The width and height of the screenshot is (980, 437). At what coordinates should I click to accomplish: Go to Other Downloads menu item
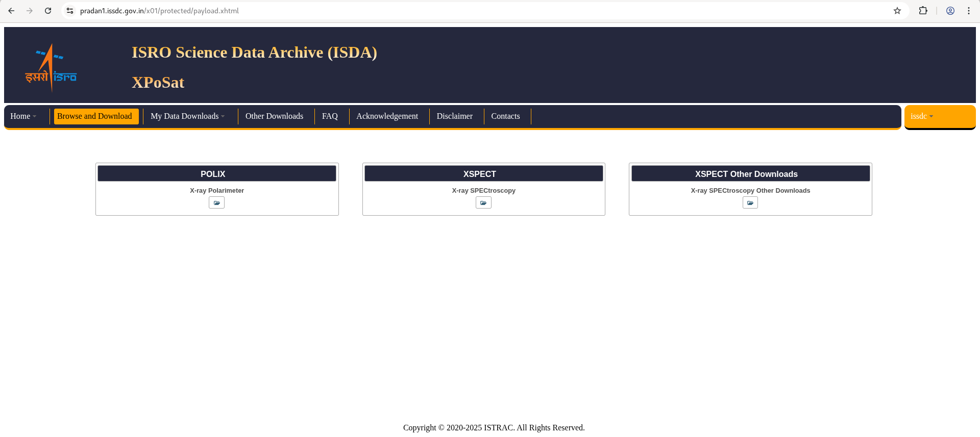(274, 116)
